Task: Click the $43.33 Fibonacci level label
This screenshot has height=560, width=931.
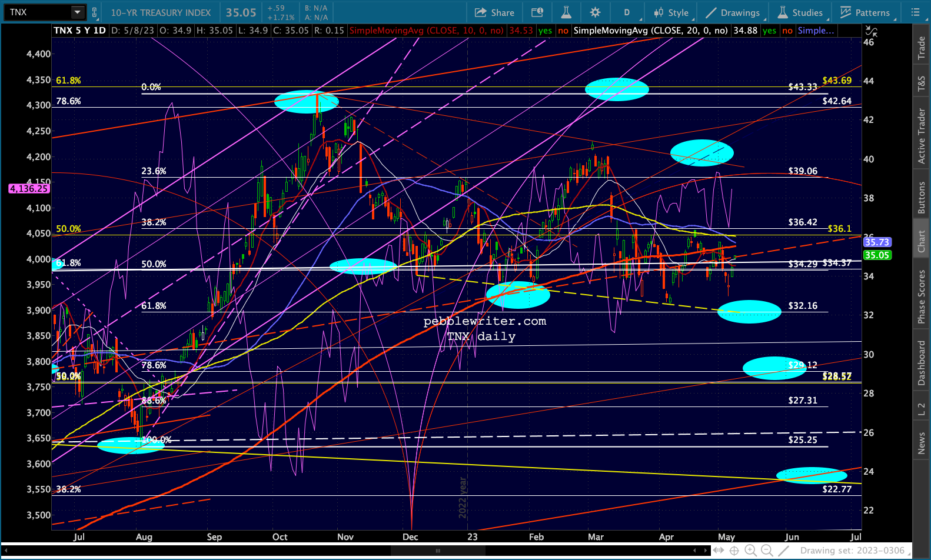Action: pyautogui.click(x=803, y=87)
